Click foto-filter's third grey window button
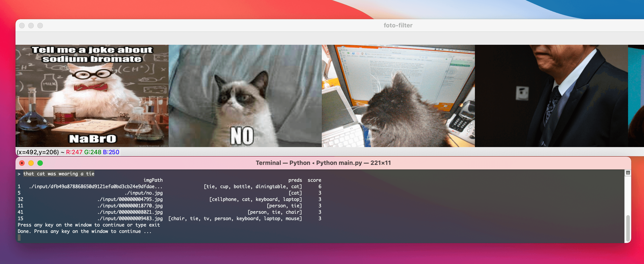Viewport: 644px width, 264px height. point(40,26)
